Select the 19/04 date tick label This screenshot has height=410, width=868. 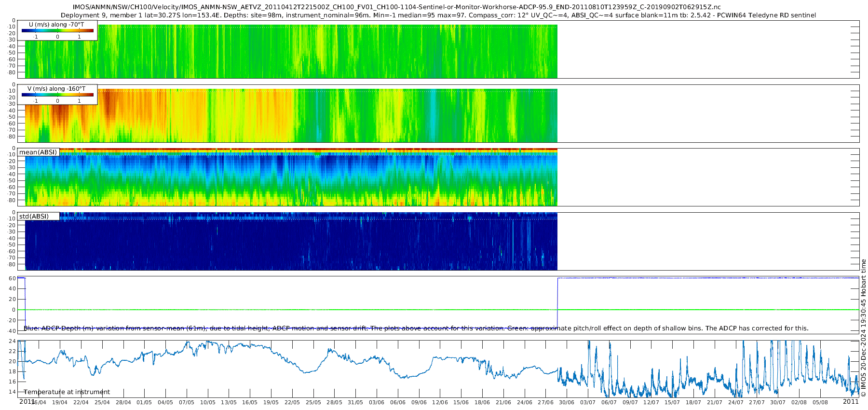[x=60, y=403]
